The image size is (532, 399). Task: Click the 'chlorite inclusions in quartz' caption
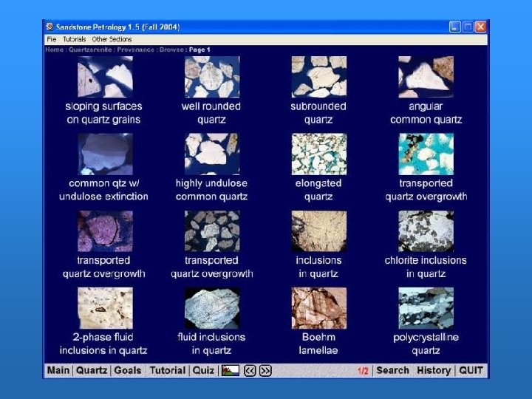[x=426, y=267]
